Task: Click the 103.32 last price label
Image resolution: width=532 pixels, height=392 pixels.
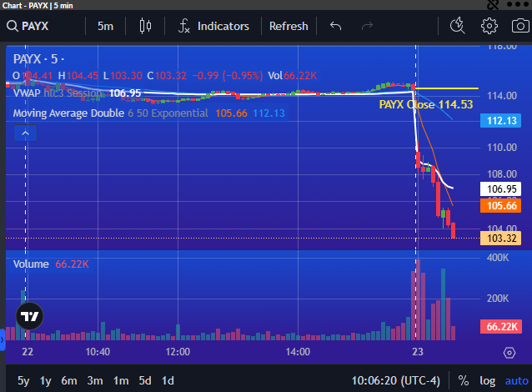Action: (x=501, y=239)
